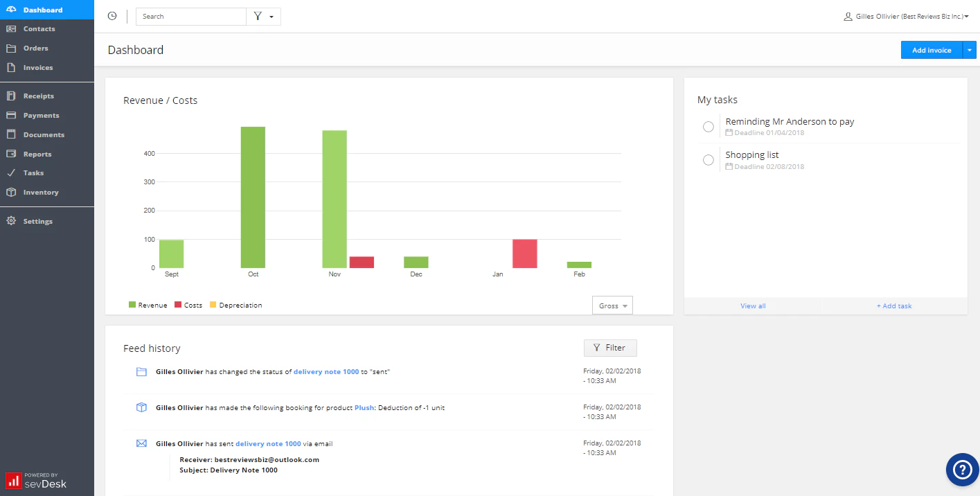Click the Receipts sidebar icon

coord(11,96)
